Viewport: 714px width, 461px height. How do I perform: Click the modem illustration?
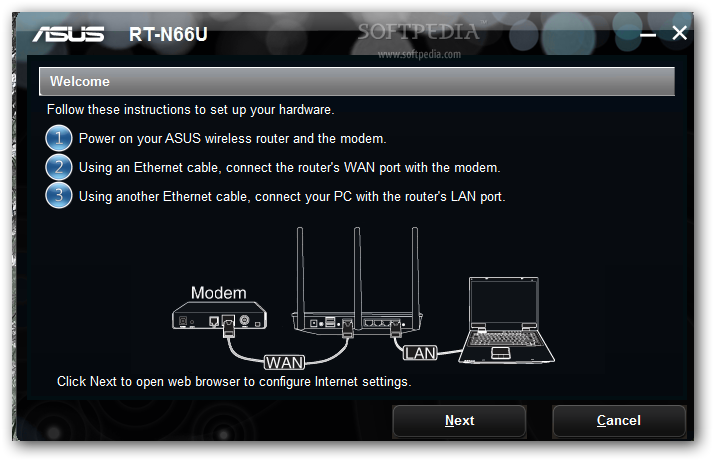coord(219,315)
